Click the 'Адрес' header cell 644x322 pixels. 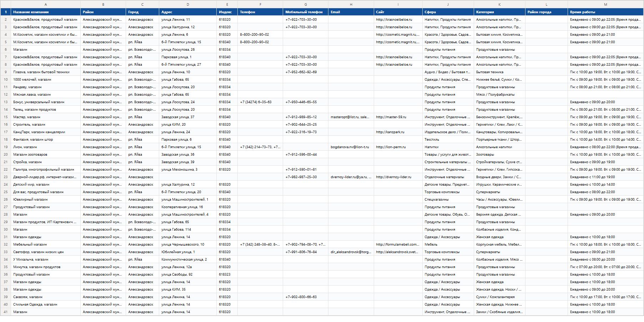click(188, 12)
